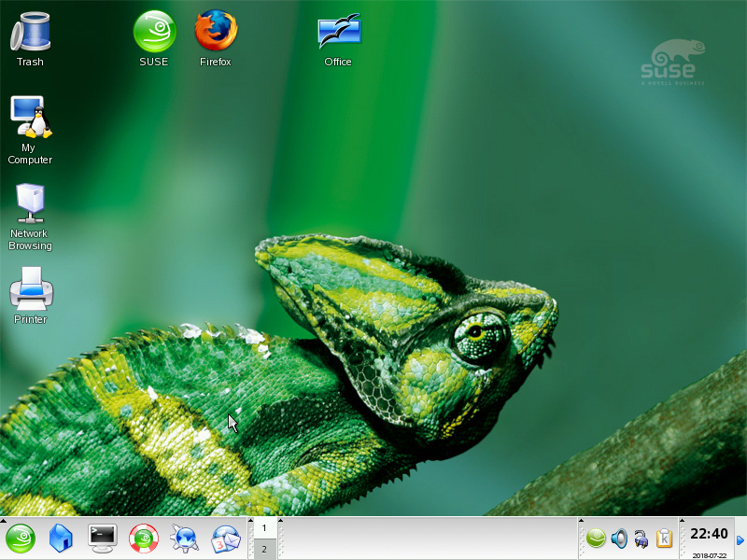The height and width of the screenshot is (560, 747).
Task: Switch to virtual desktop 1
Action: point(263,528)
